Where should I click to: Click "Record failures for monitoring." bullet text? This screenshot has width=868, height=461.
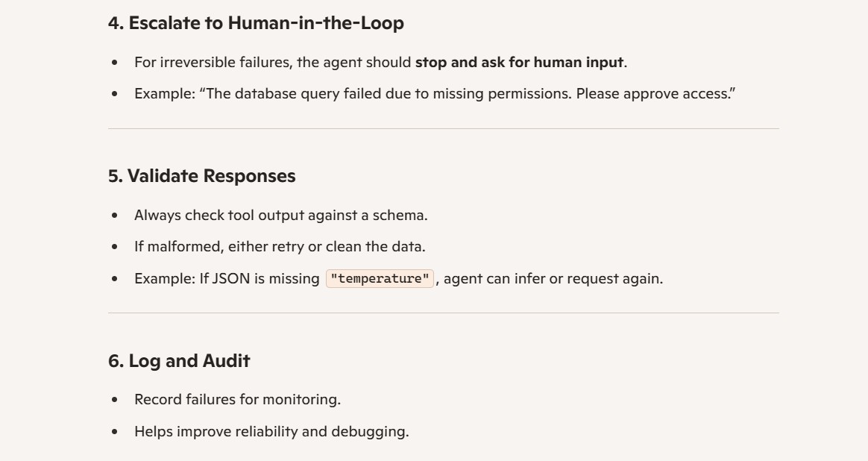coord(237,400)
